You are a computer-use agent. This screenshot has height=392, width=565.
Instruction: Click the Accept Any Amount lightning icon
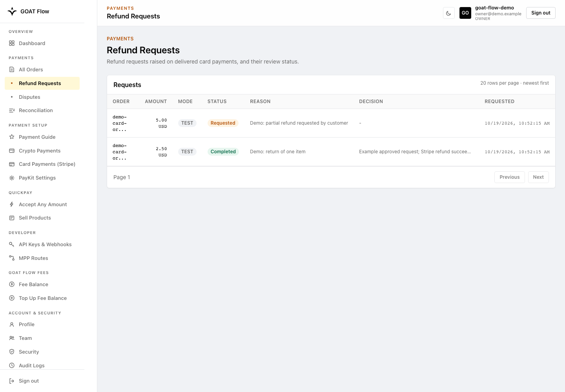coord(12,204)
